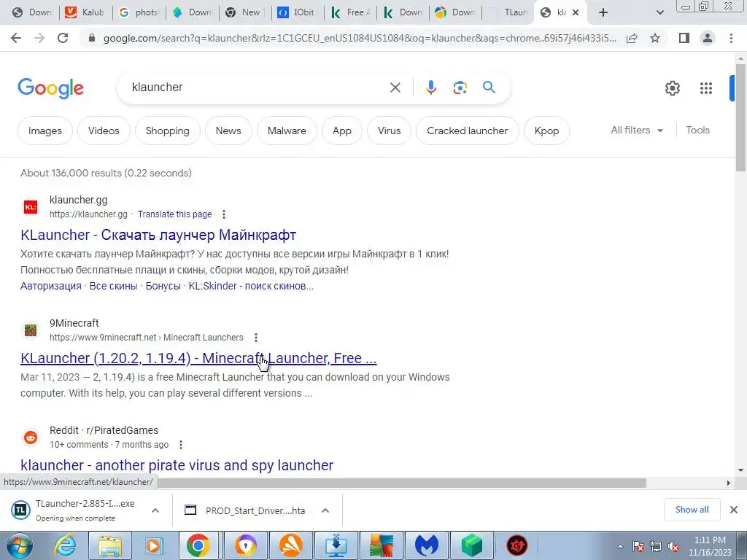Select the App search chip
The height and width of the screenshot is (560, 747).
[342, 131]
